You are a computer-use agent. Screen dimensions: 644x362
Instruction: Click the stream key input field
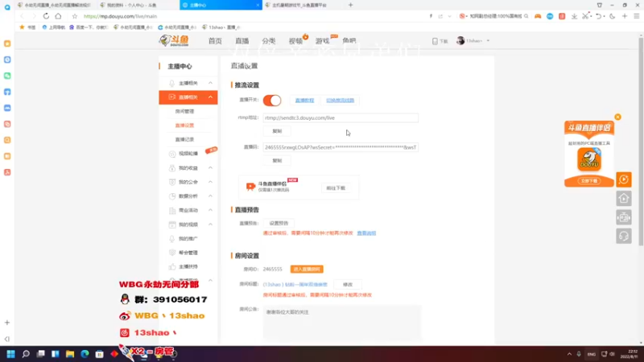tap(341, 147)
